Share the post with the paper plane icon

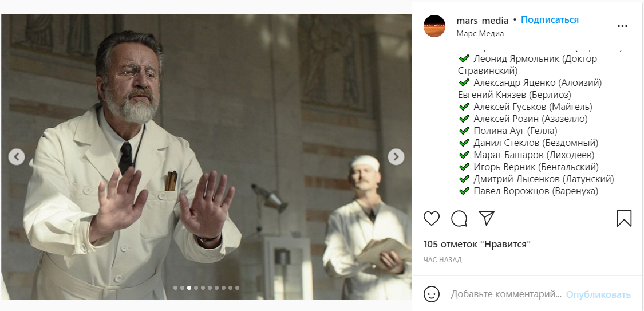point(486,218)
